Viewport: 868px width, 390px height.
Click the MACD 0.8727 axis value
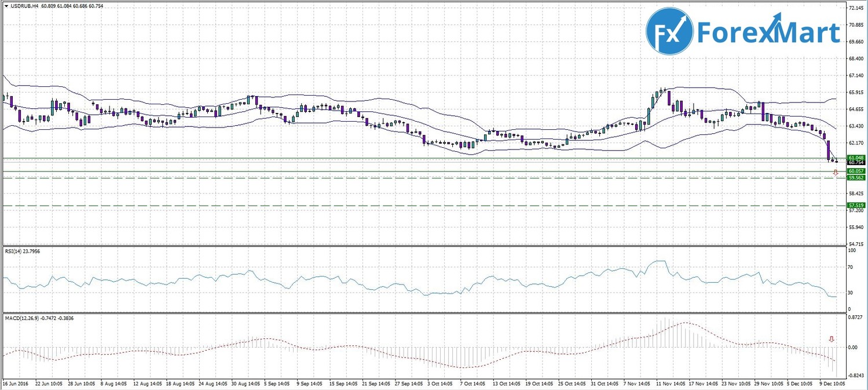point(855,318)
